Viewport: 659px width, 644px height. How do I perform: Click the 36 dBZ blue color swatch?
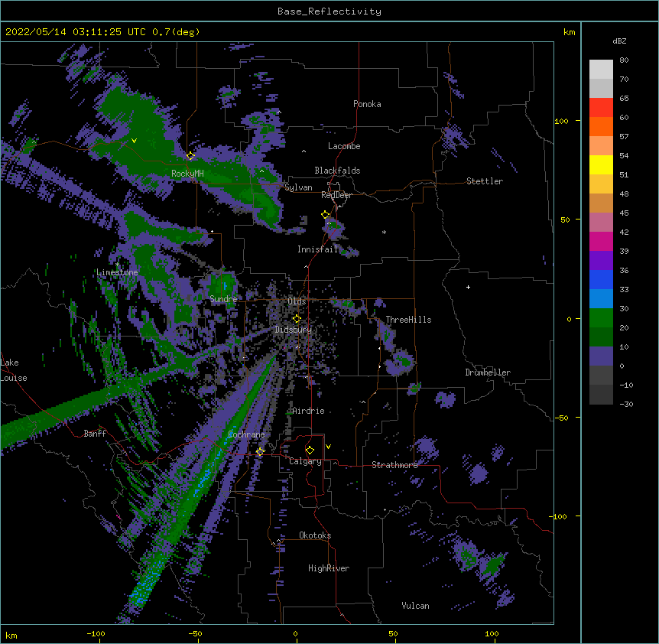(601, 279)
